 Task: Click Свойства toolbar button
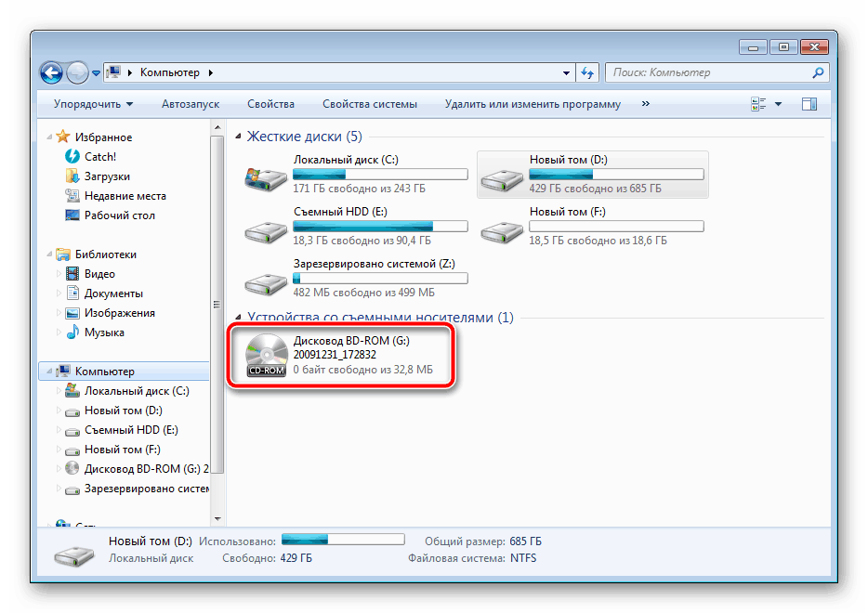coord(270,104)
